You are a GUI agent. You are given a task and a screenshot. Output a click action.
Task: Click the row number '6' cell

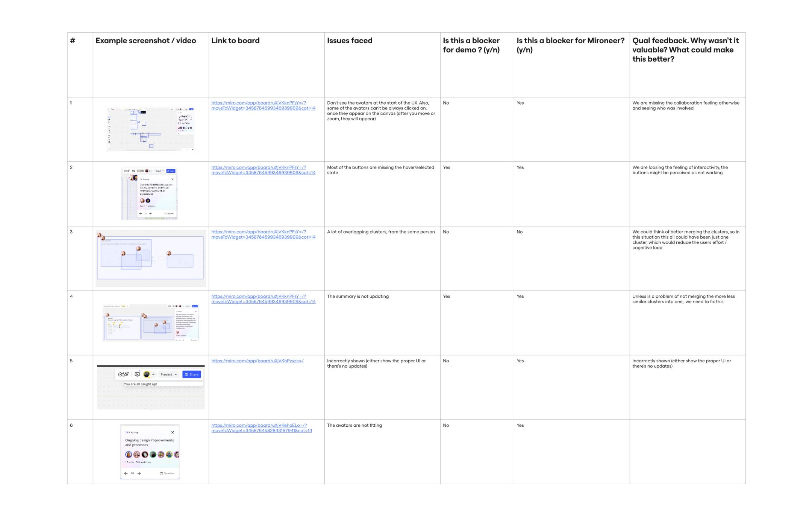click(80, 452)
